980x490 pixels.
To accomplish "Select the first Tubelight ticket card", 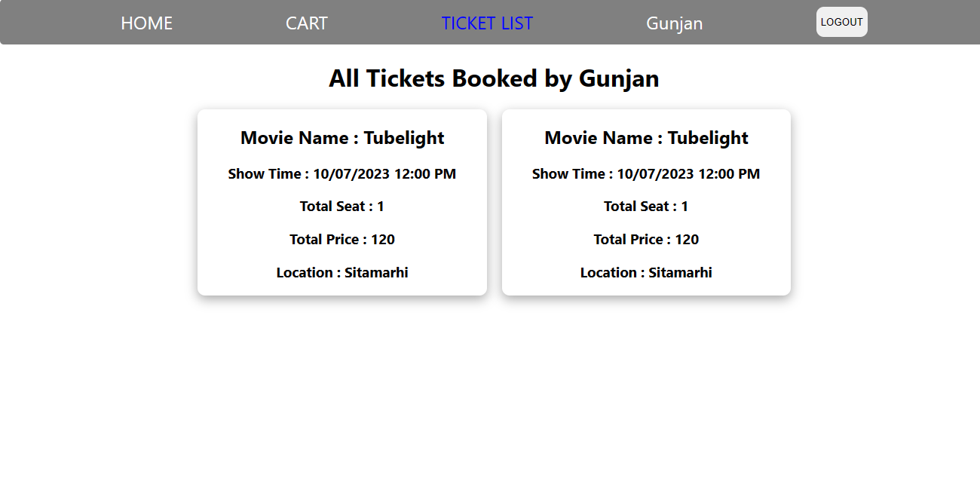I will [x=341, y=201].
